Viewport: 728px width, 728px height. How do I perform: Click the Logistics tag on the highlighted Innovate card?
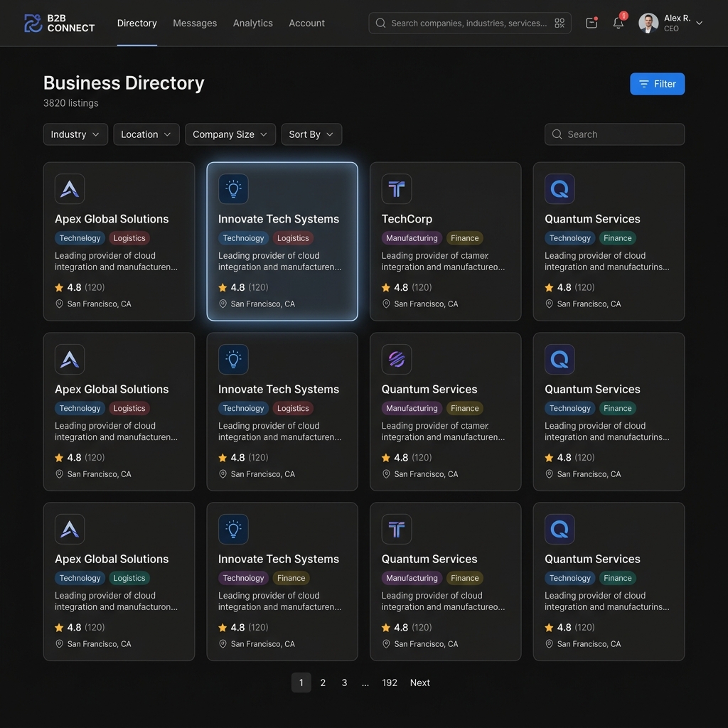pos(293,238)
